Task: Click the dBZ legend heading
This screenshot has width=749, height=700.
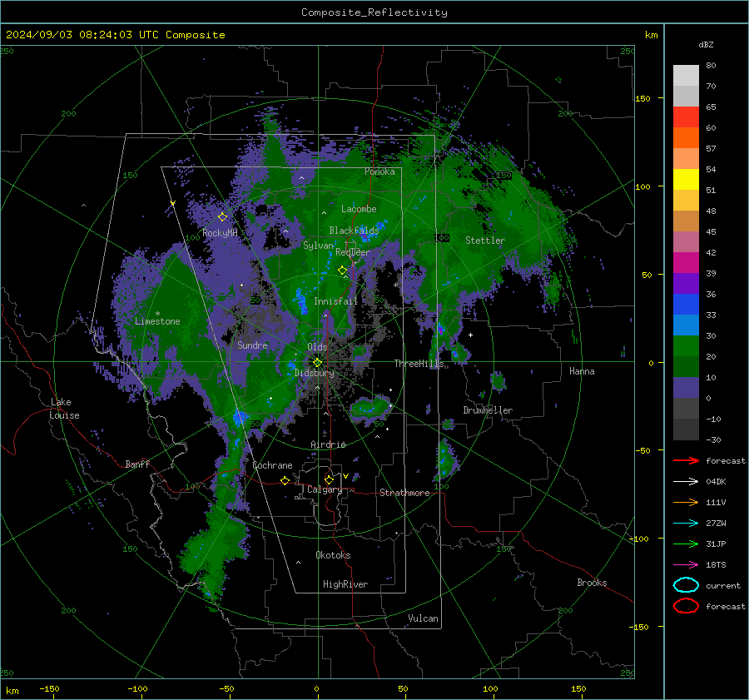Action: tap(706, 44)
